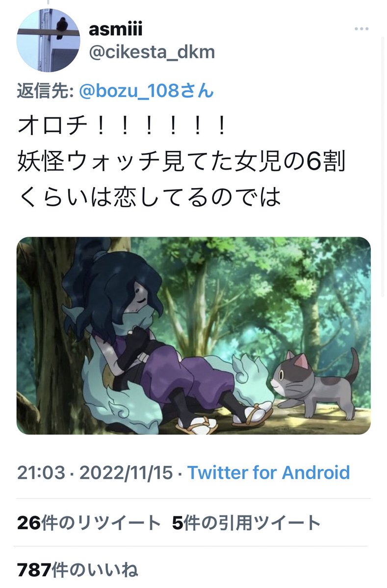Click the gray cat in the image
This screenshot has width=387, height=588.
pos(314,385)
